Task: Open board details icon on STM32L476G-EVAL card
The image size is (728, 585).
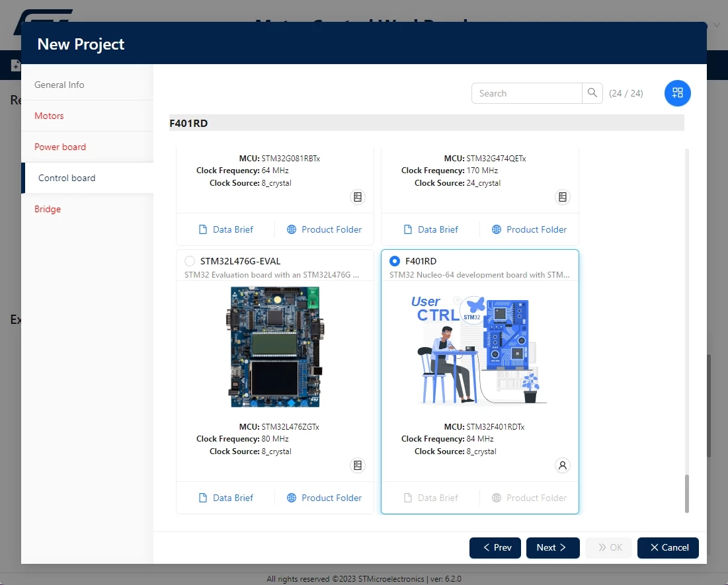Action: coord(358,465)
